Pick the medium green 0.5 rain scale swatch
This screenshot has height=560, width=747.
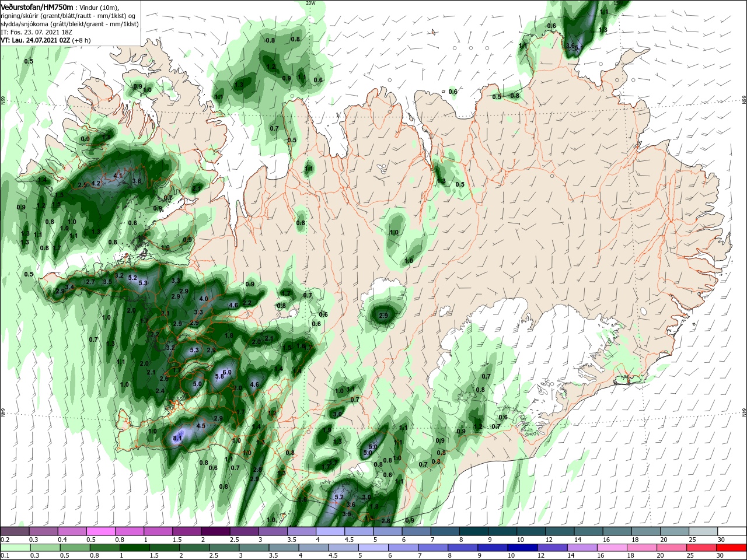click(75, 548)
